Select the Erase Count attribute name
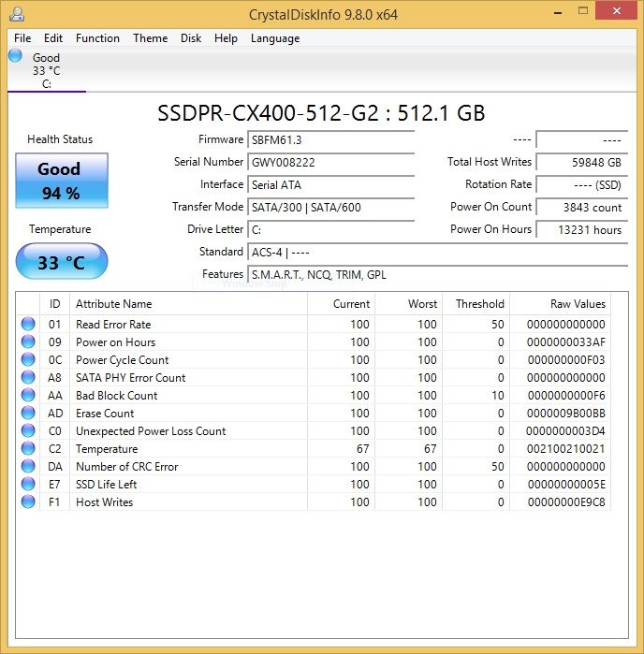Screen dimensions: 644x654 point(105,414)
